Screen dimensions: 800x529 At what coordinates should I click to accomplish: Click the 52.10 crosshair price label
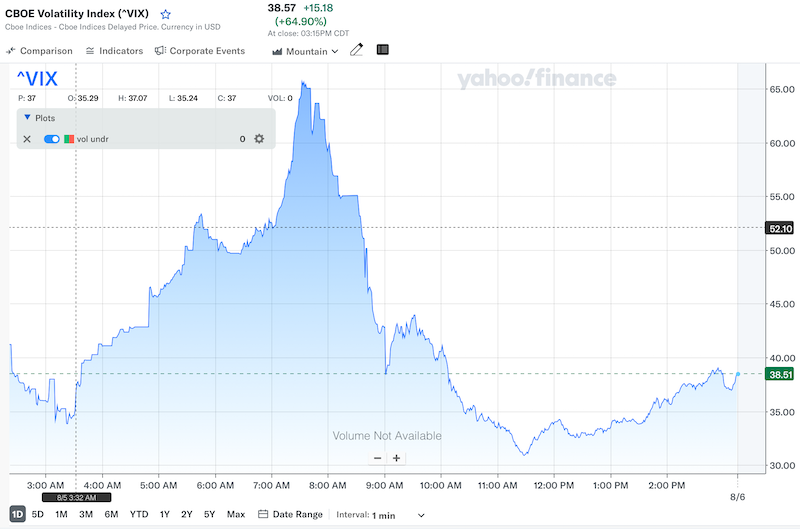pyautogui.click(x=780, y=229)
